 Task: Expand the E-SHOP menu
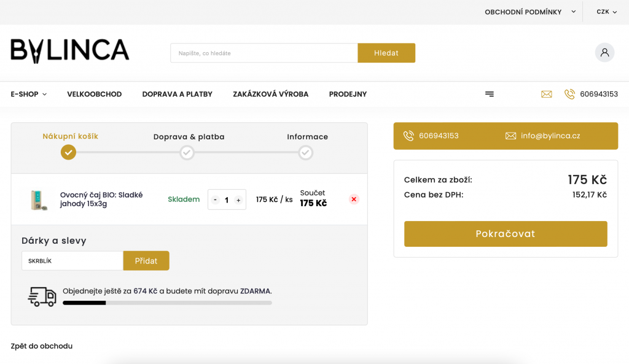click(29, 94)
